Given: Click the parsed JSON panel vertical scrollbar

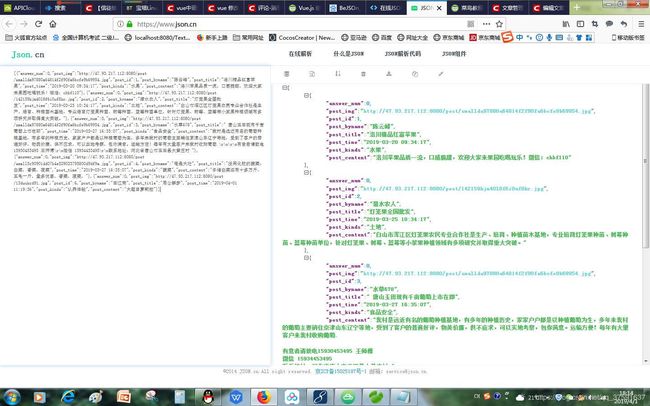Looking at the screenshot, I should click(645, 166).
